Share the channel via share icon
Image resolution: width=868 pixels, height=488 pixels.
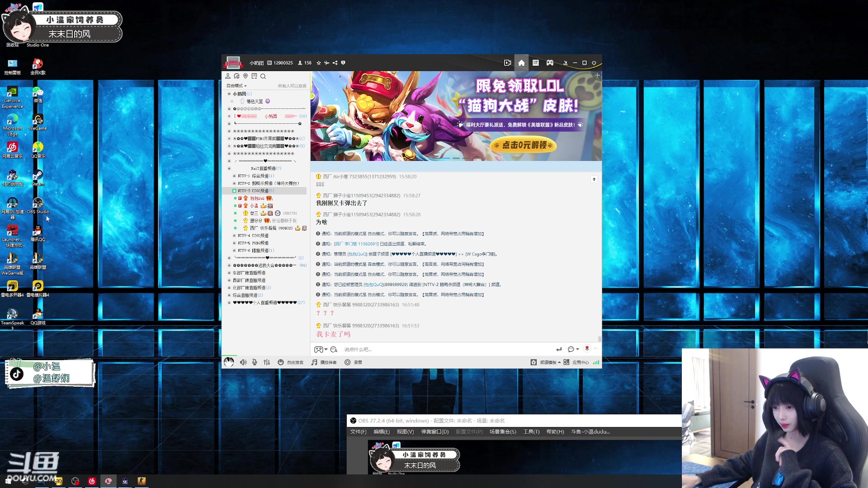(x=335, y=63)
